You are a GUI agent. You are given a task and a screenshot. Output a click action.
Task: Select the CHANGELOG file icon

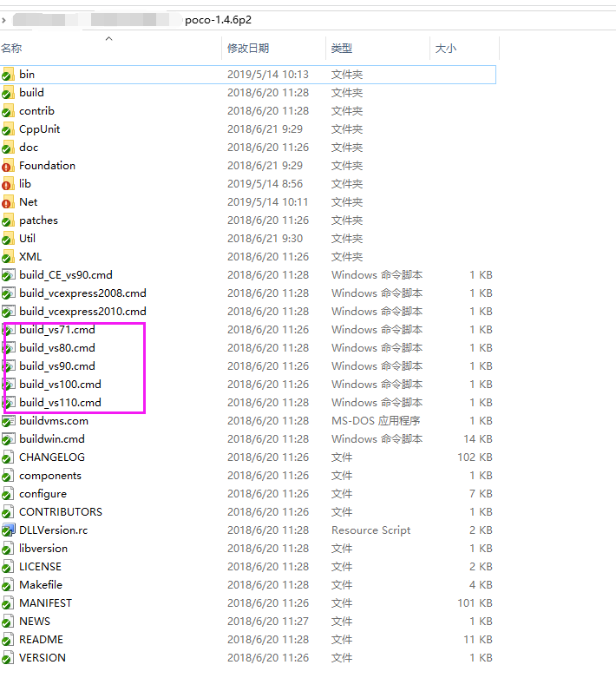(8, 457)
